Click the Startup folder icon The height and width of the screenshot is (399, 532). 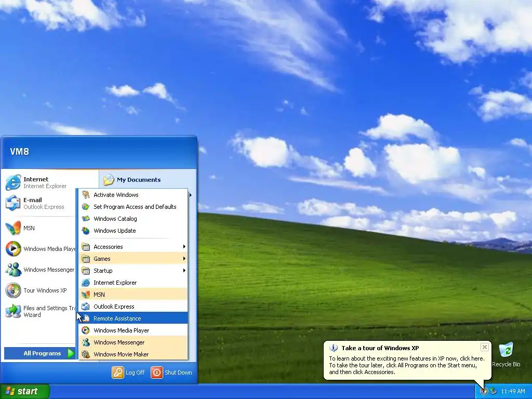pos(86,271)
